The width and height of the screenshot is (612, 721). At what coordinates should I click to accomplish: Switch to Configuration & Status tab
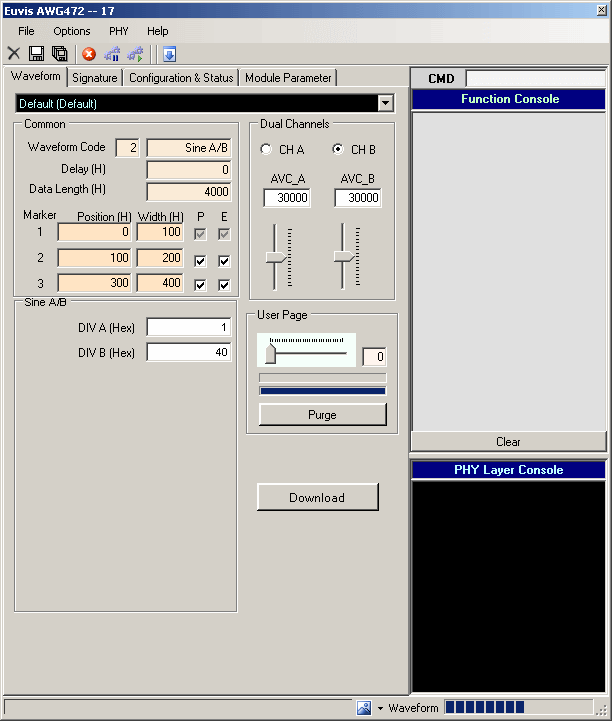(x=181, y=78)
